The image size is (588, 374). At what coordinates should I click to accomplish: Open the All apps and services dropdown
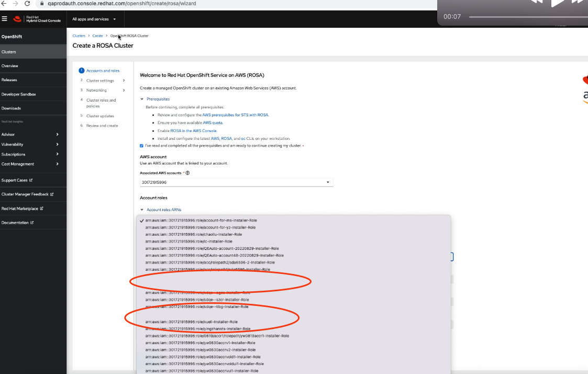[94, 19]
